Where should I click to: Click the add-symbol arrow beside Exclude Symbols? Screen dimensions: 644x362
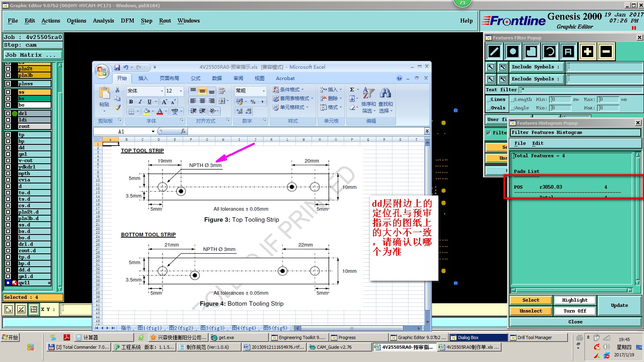(503, 79)
